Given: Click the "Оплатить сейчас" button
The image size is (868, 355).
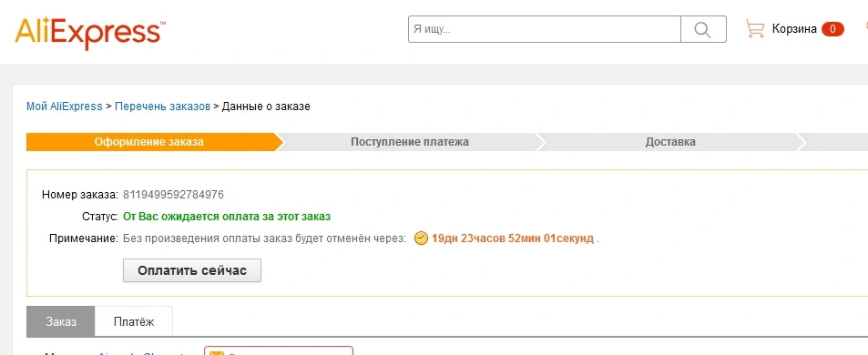Looking at the screenshot, I should click(192, 271).
